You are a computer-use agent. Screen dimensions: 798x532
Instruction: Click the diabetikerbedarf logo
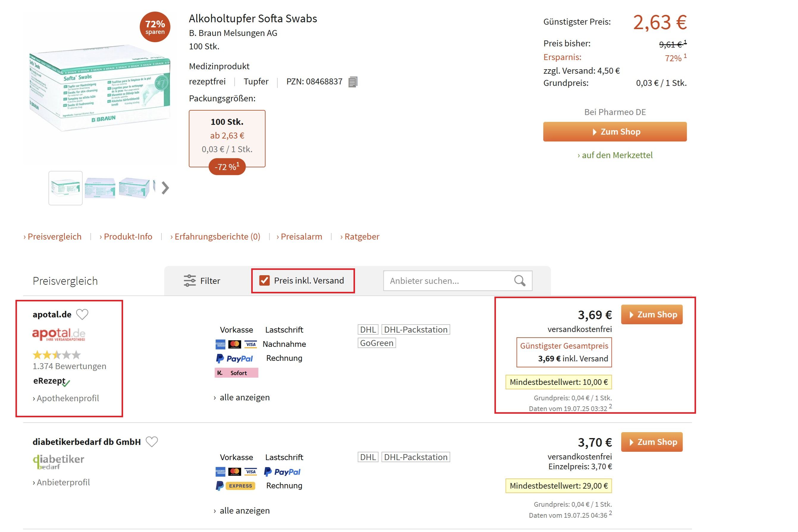tap(58, 462)
